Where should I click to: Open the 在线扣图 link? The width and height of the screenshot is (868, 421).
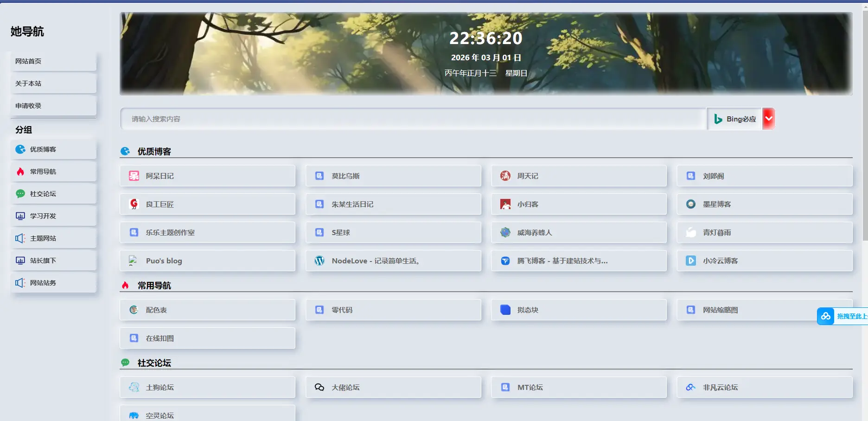point(208,338)
